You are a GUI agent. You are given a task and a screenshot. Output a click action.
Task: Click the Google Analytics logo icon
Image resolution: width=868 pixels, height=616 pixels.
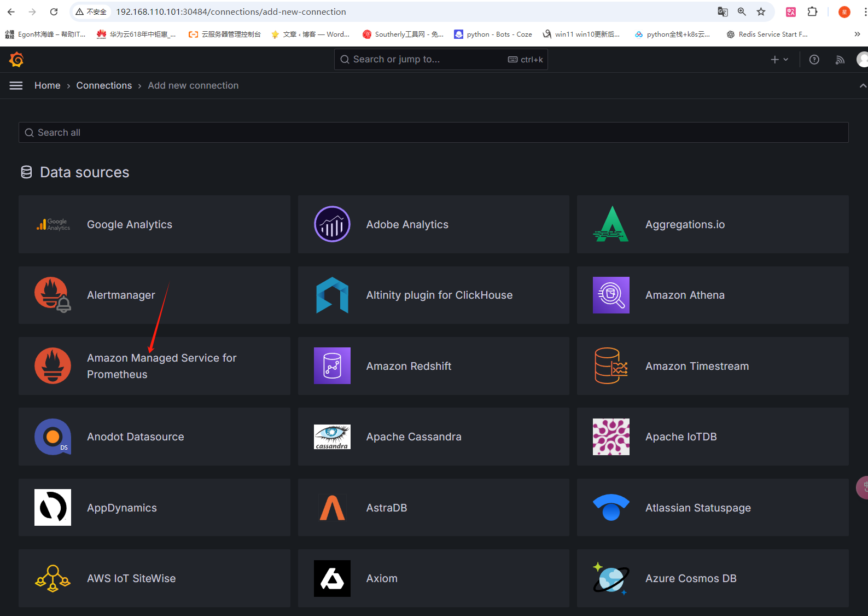point(53,224)
